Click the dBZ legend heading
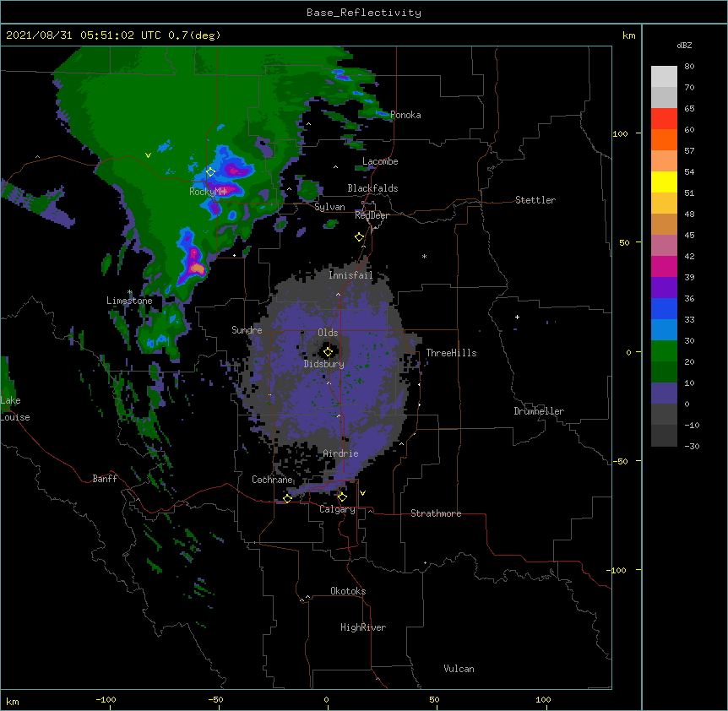 (684, 45)
